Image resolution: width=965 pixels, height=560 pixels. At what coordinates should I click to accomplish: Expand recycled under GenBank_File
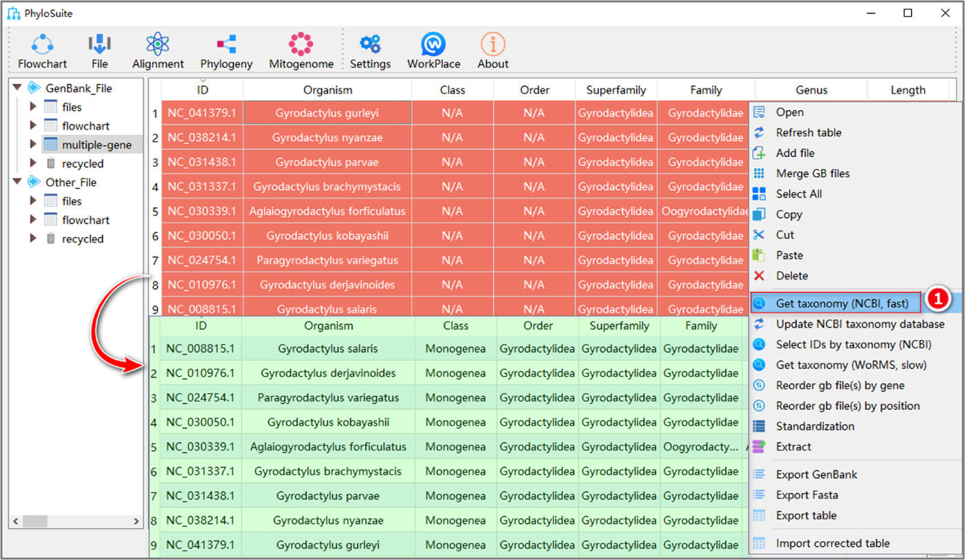coord(32,163)
